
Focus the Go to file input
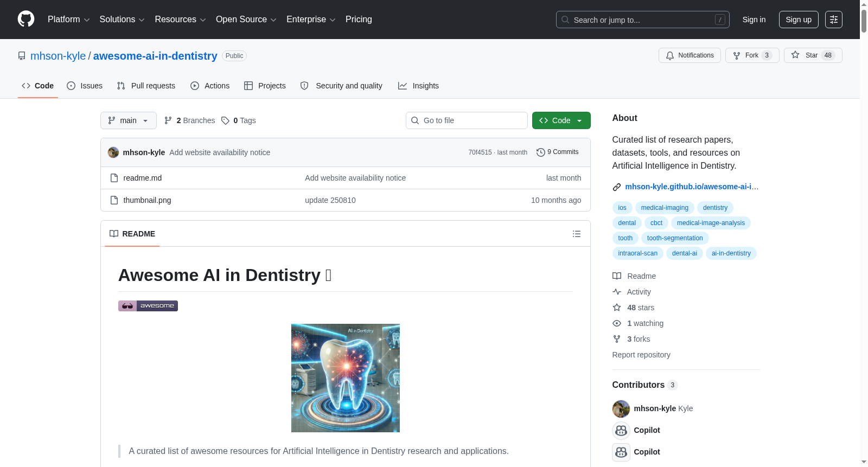click(467, 120)
